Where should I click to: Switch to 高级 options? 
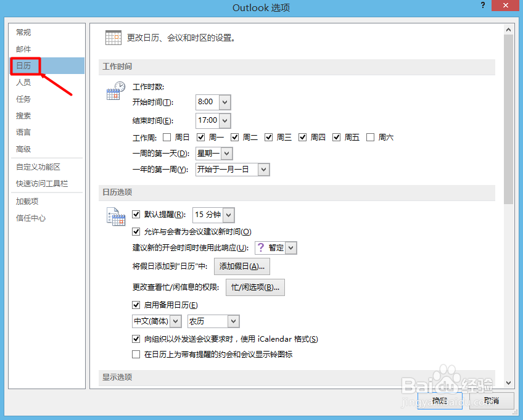click(46, 149)
